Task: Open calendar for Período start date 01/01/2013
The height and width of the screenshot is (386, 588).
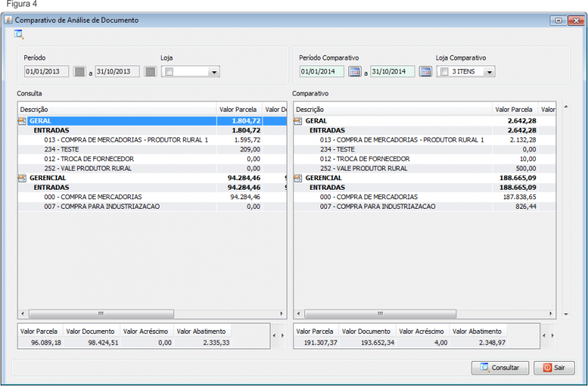Action: [x=79, y=71]
